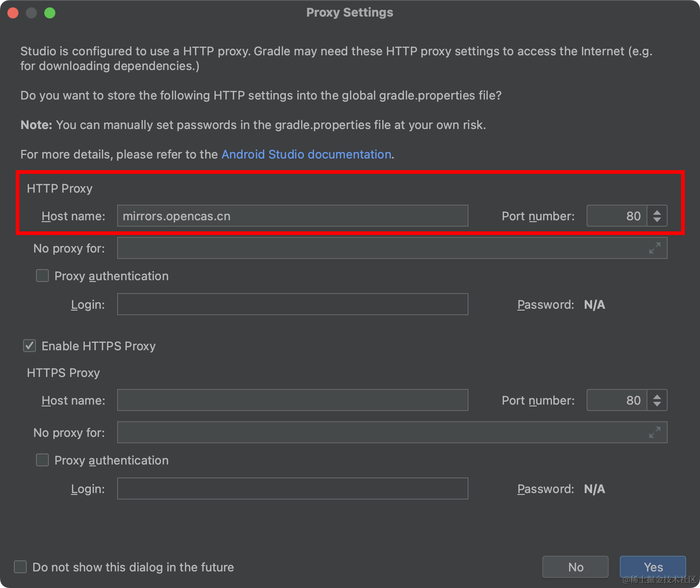700x588 pixels.
Task: Click the HTTP Proxy Host name field
Action: [x=293, y=216]
